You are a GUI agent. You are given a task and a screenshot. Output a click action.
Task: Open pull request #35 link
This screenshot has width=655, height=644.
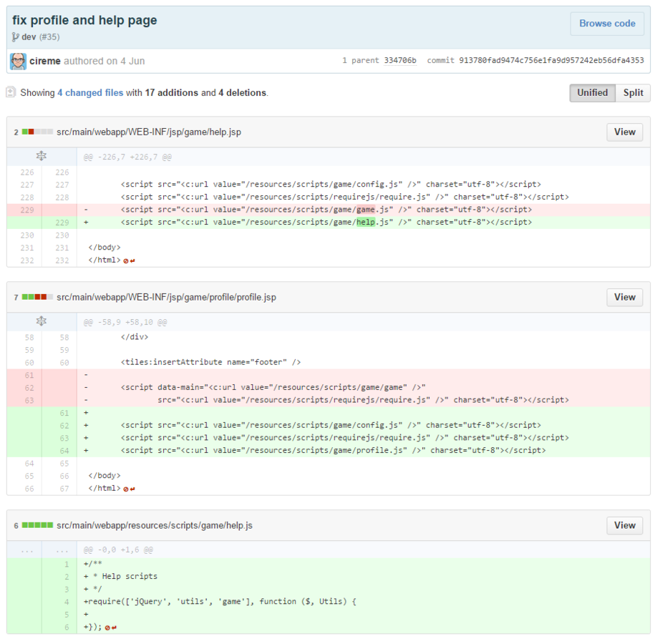tap(49, 36)
